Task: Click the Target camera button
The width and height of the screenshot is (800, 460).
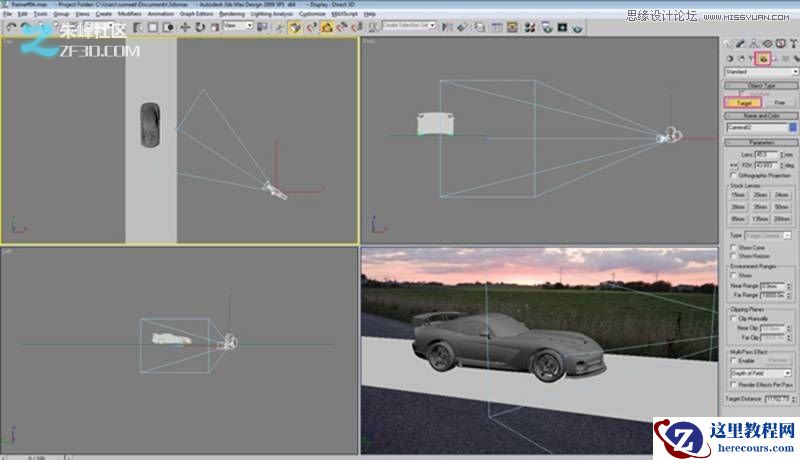Action: pyautogui.click(x=743, y=103)
